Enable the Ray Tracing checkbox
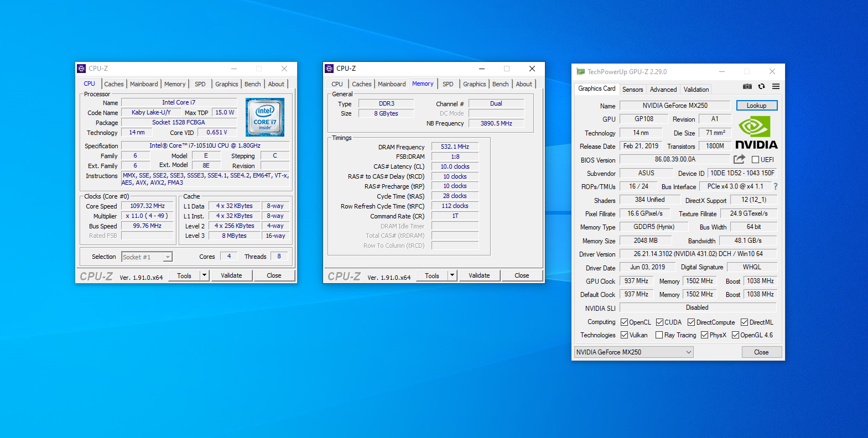This screenshot has width=868, height=438. click(x=659, y=335)
